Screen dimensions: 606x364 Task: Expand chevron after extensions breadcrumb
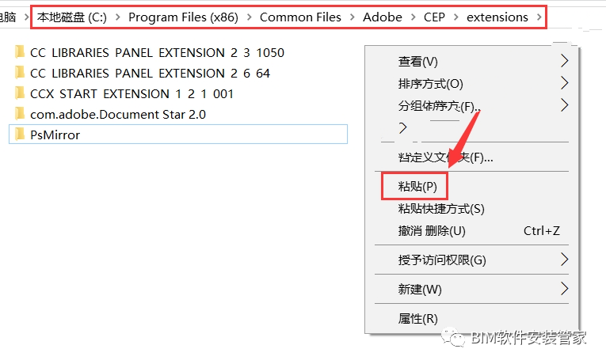(539, 17)
